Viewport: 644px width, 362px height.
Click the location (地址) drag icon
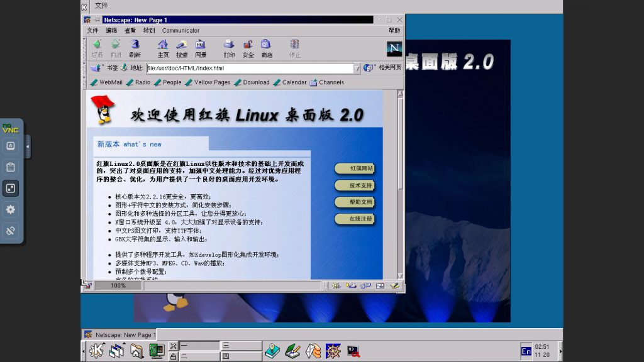point(124,68)
